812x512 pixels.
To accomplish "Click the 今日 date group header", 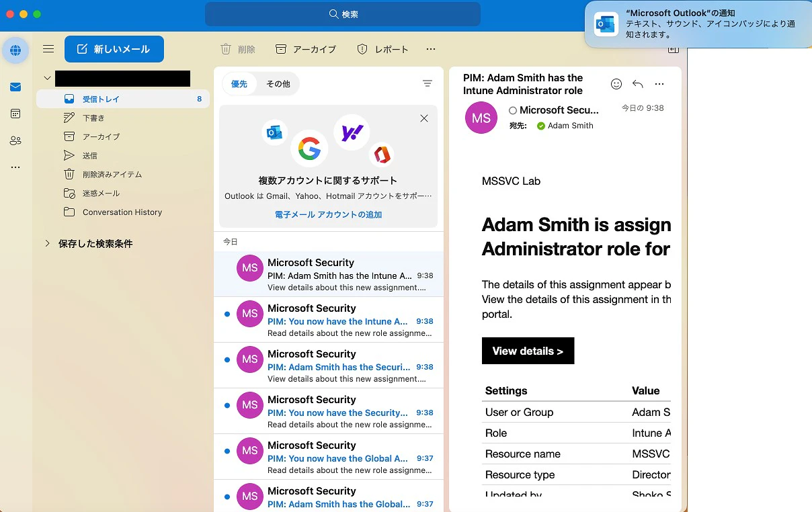I will [x=231, y=241].
